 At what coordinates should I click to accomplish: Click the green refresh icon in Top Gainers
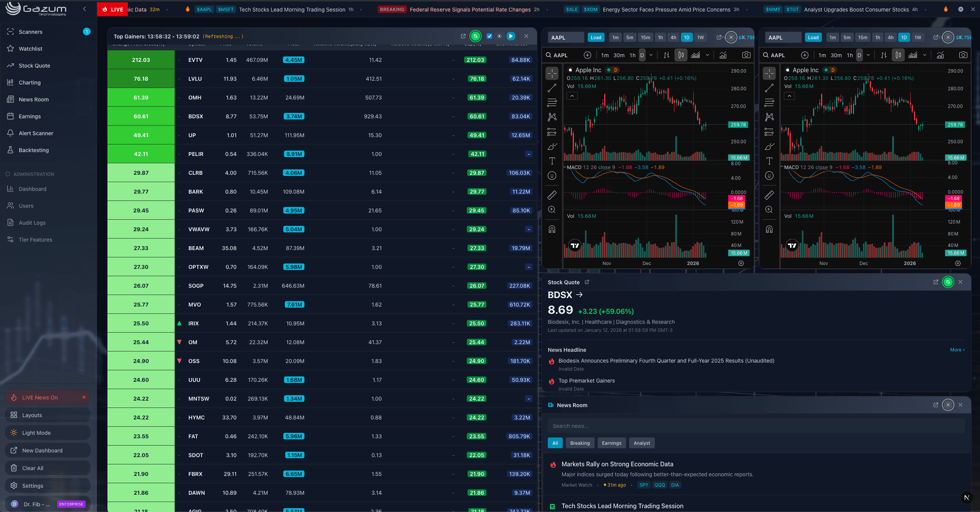click(x=475, y=36)
